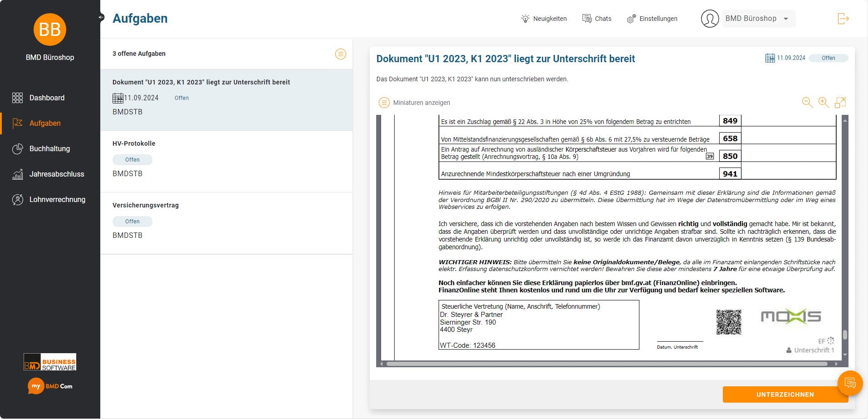Open Buchhaltung section
The image size is (868, 419).
[x=49, y=148]
